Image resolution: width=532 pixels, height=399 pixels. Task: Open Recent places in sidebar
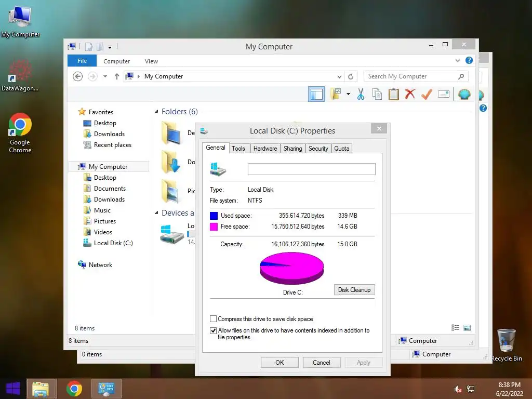click(112, 145)
